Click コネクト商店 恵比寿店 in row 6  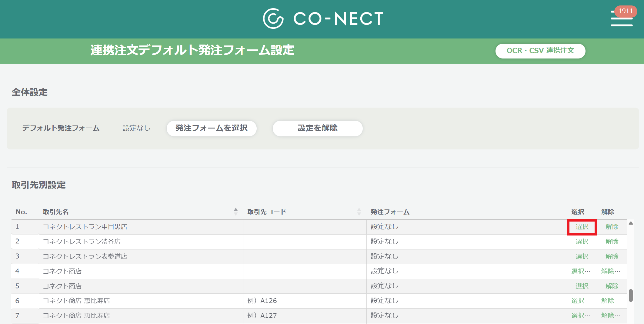click(x=76, y=301)
